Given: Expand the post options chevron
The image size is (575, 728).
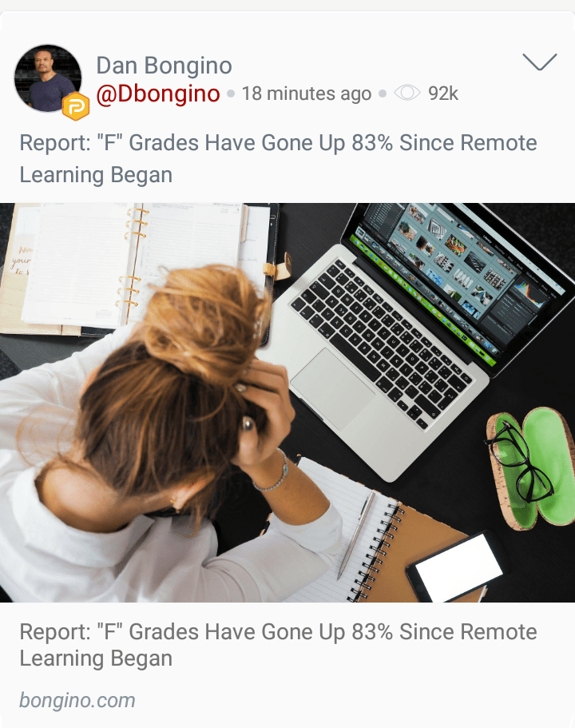Looking at the screenshot, I should pyautogui.click(x=539, y=62).
